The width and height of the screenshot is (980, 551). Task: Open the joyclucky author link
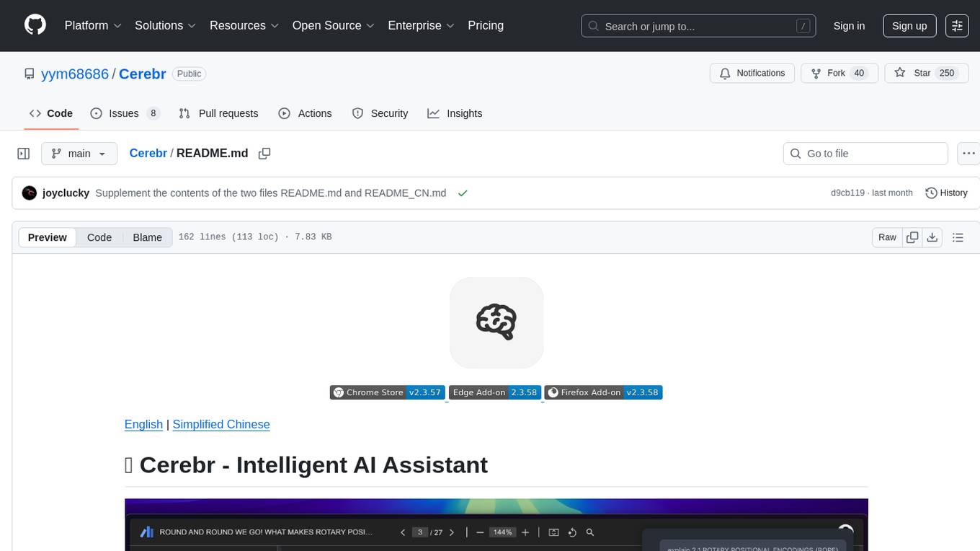tap(66, 193)
